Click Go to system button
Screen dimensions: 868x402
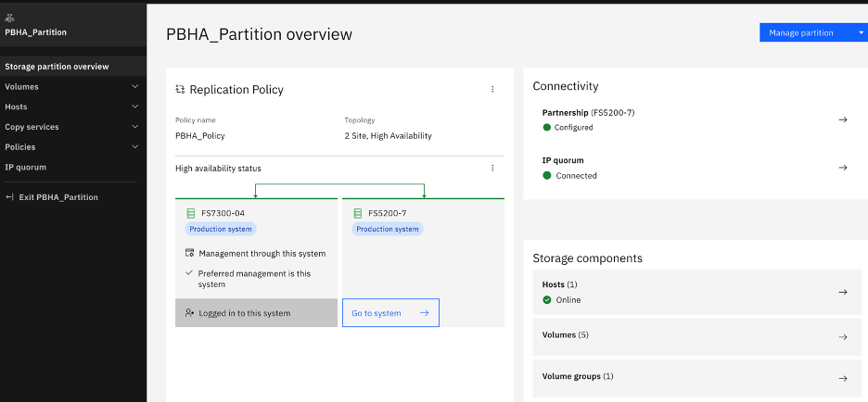(389, 313)
